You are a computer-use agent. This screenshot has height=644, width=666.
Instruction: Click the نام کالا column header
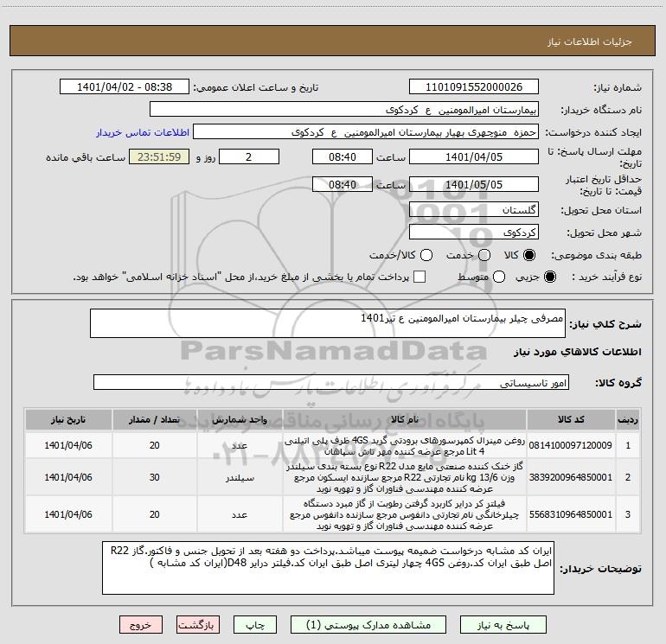tap(405, 419)
